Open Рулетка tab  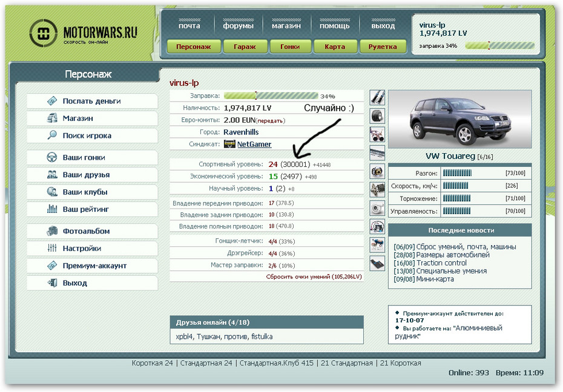[383, 47]
